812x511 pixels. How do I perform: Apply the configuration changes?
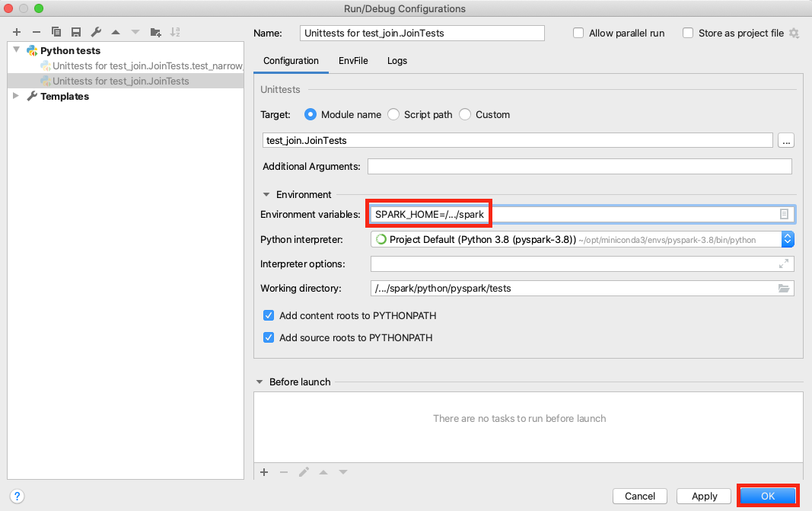(x=703, y=496)
